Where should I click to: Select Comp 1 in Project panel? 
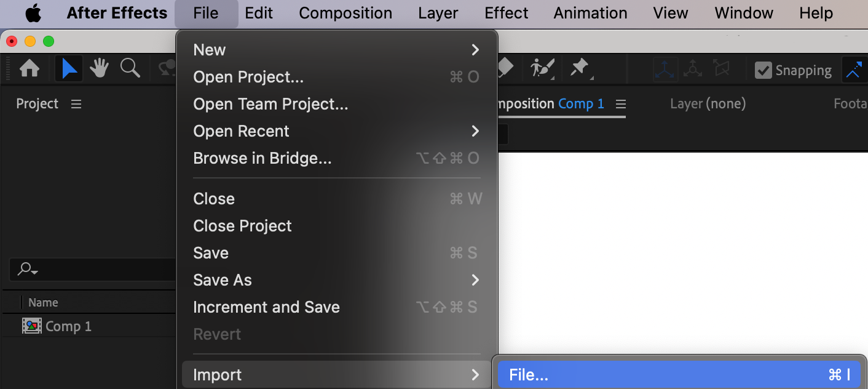tap(68, 326)
